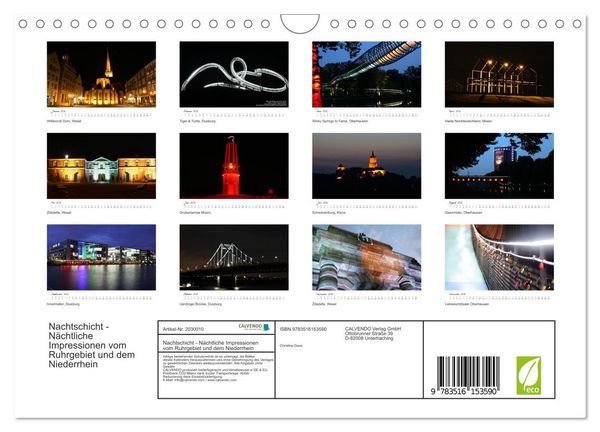
Task: Open the Willibrordi-Dom Wesel church photo
Action: point(101,74)
